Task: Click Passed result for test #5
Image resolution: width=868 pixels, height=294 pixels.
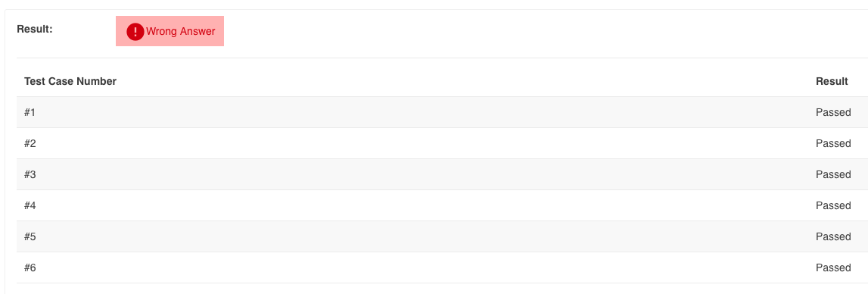Action: [x=833, y=237]
